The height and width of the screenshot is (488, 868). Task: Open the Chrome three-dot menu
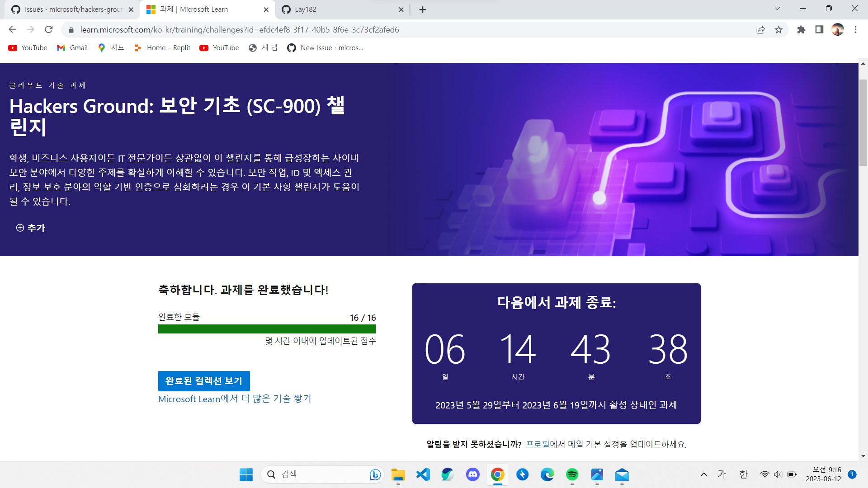[855, 29]
